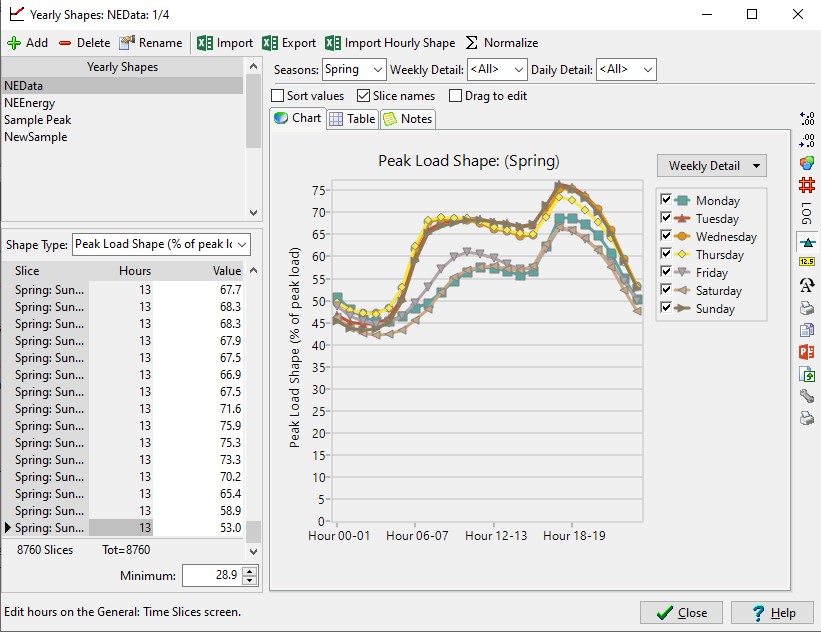
Task: Open the Seasons dropdown
Action: tap(354, 70)
